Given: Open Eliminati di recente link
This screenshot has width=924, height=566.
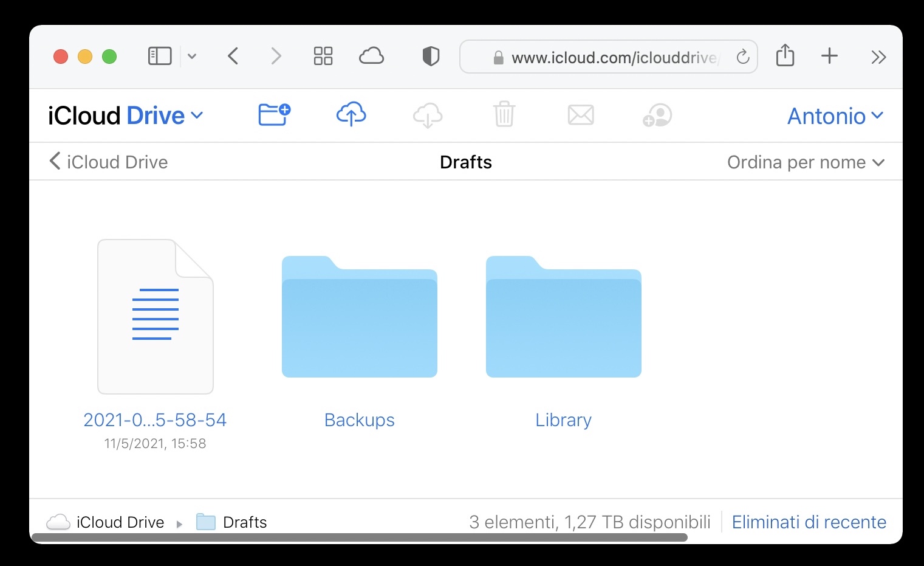Looking at the screenshot, I should [x=809, y=522].
